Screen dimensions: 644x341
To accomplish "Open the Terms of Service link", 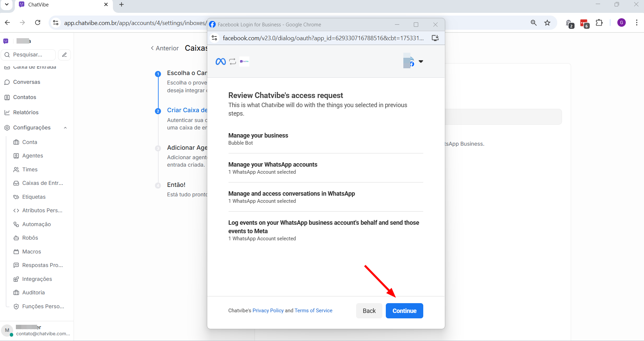I will coord(313,311).
